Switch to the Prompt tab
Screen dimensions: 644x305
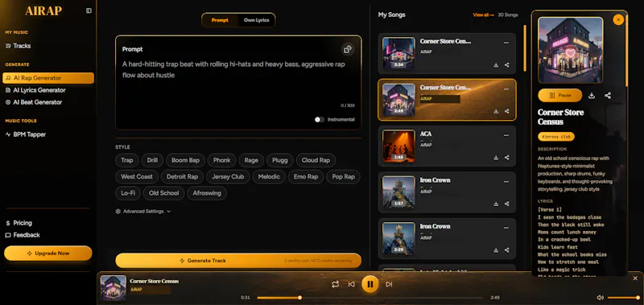[220, 20]
